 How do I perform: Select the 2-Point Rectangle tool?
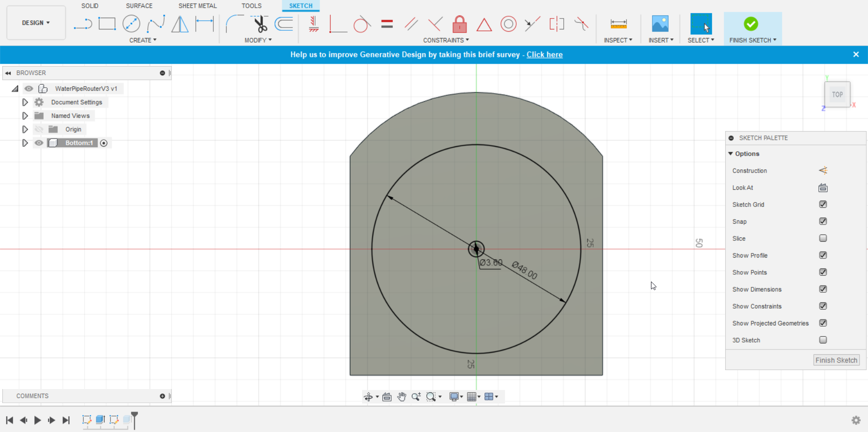pyautogui.click(x=107, y=24)
